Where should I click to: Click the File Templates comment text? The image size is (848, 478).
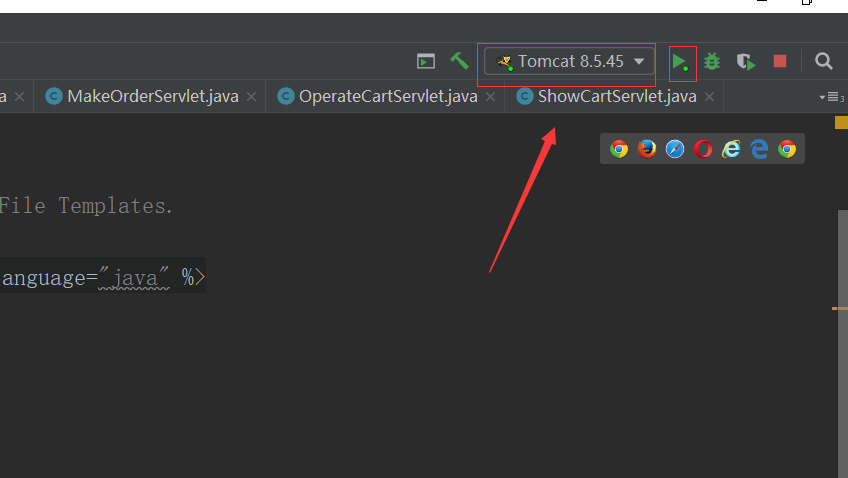[85, 206]
